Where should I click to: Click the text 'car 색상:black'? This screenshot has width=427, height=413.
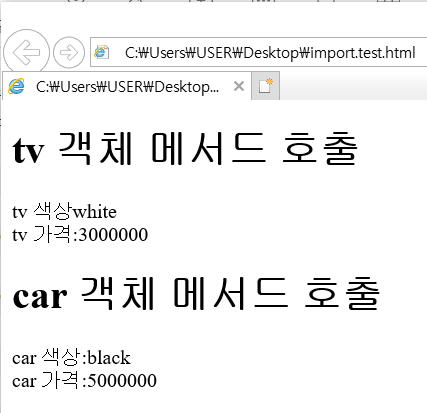71,357
